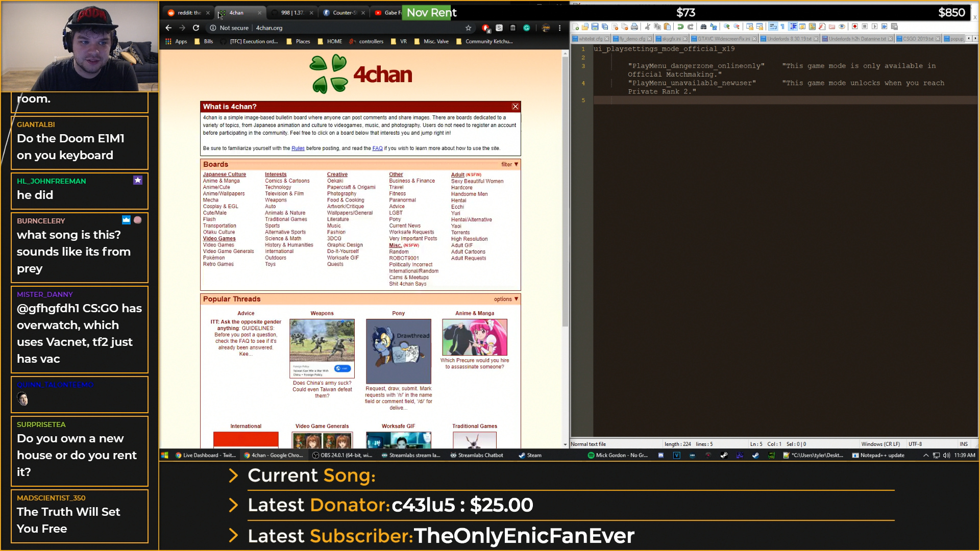
Task: Click Notepad++ Save icon
Action: click(x=595, y=27)
